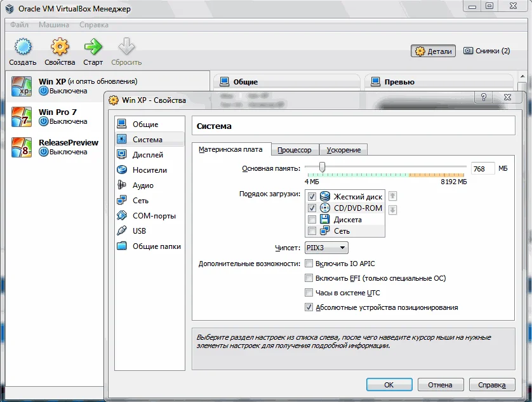
Task: Select CD/DVD-ROM disc icon in boot order
Action: click(325, 208)
